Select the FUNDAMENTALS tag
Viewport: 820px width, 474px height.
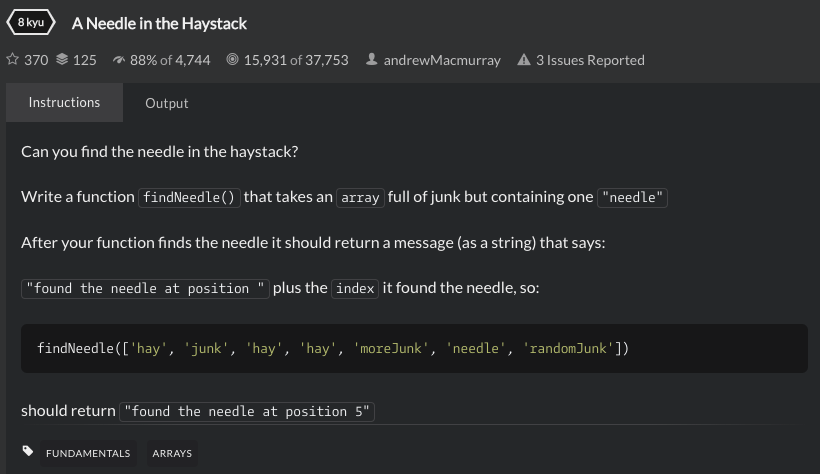click(88, 453)
